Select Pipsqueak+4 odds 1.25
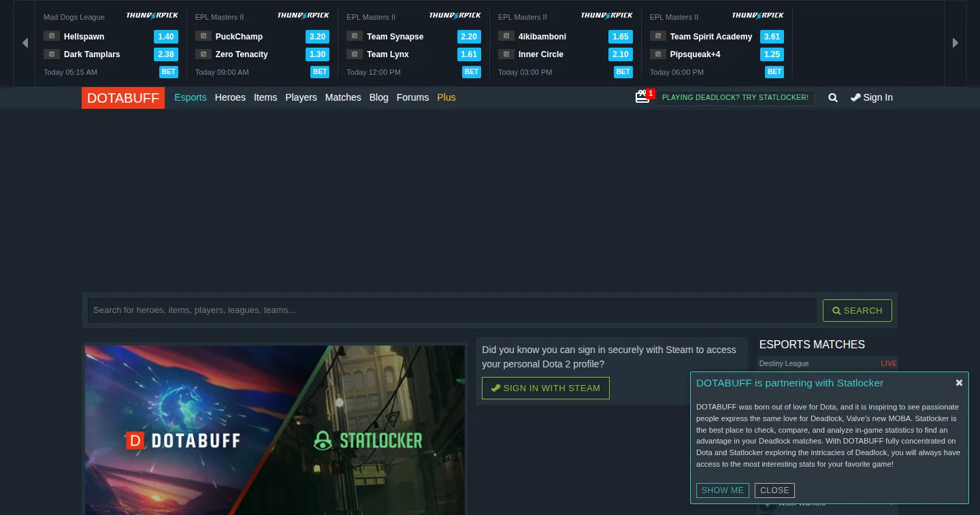This screenshot has height=515, width=980. pyautogui.click(x=772, y=54)
